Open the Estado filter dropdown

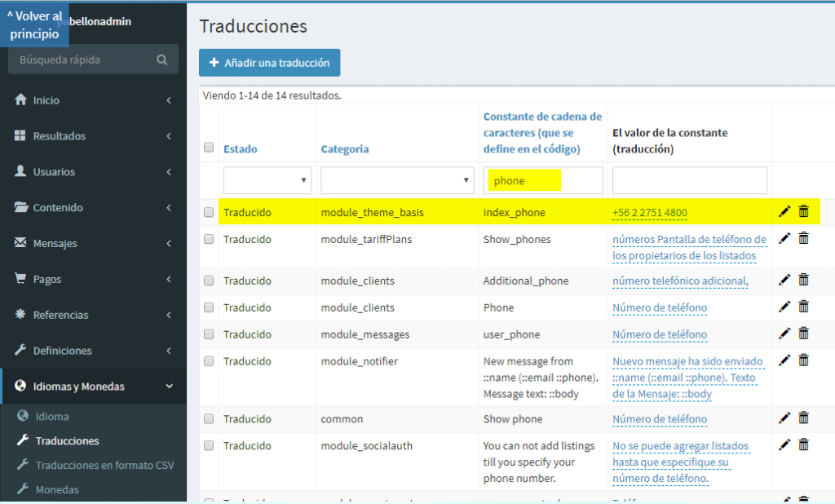tap(267, 180)
